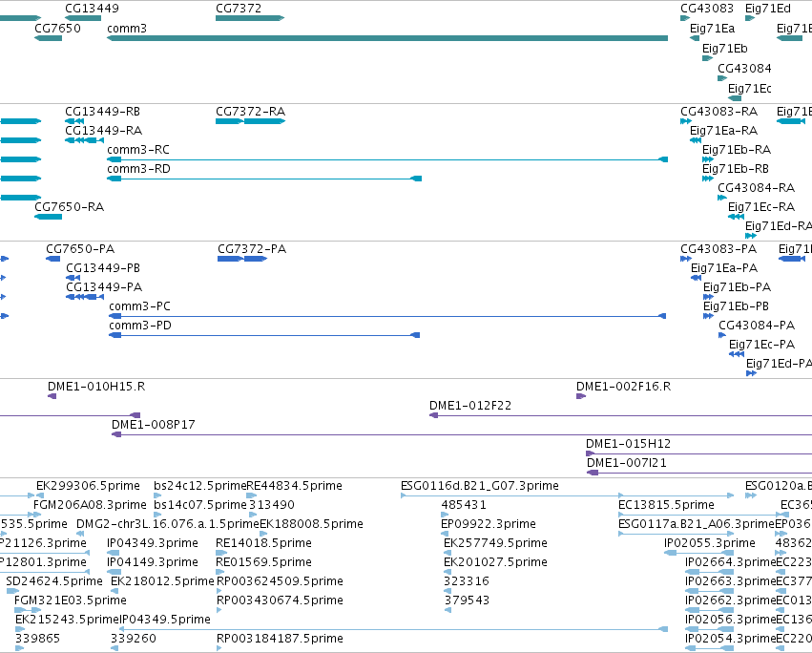Select the 485431 EST label
The height and width of the screenshot is (653, 812).
point(464,505)
